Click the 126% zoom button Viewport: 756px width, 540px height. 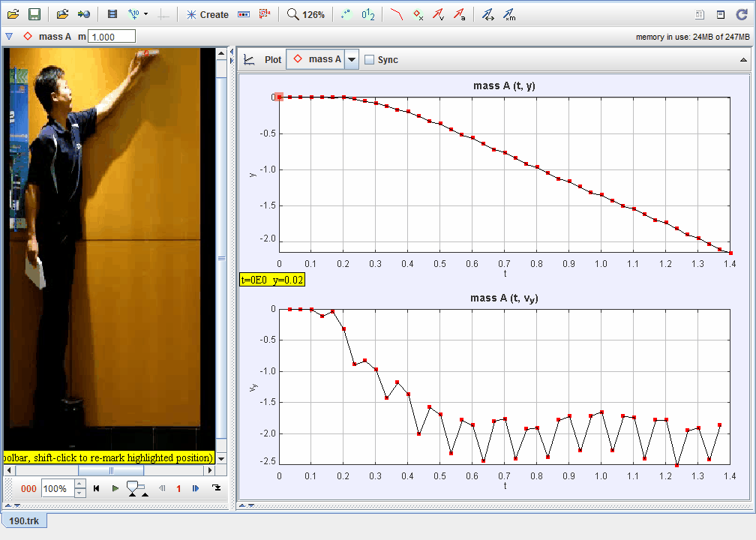[x=306, y=14]
